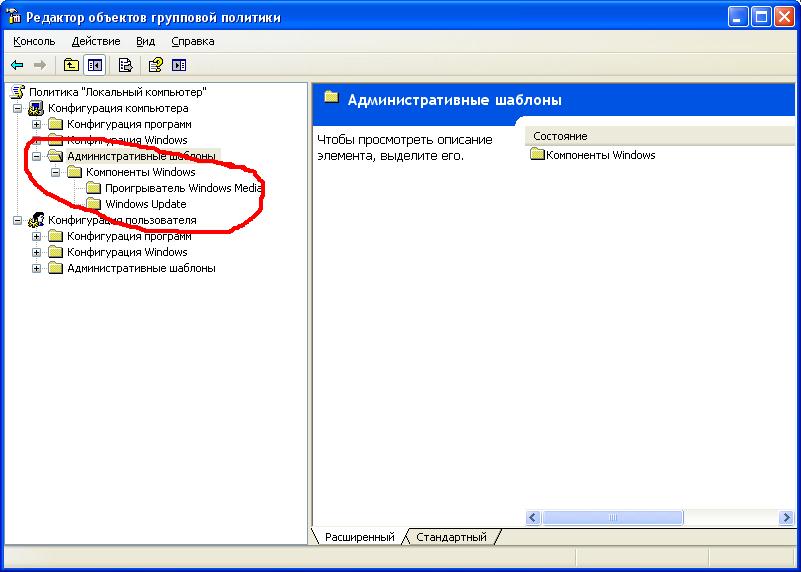Viewport: 801px width, 572px height.
Task: Expand Конфигурация программ under Конфигурация компьютера
Action: click(x=36, y=124)
